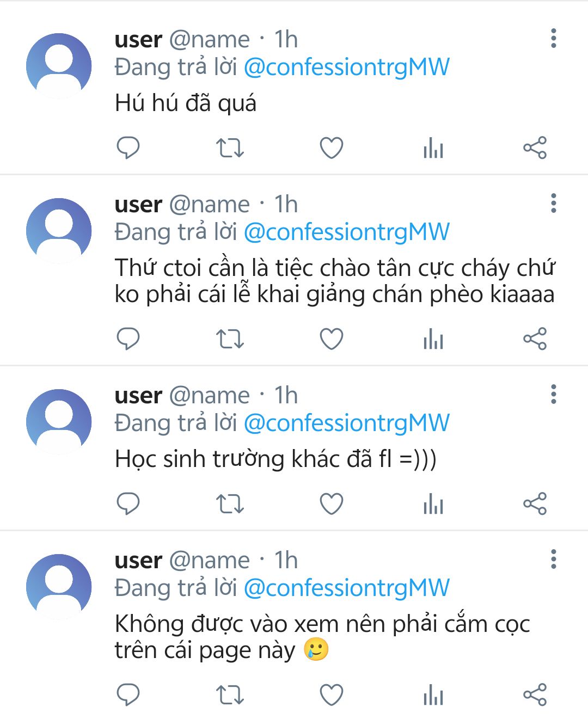View analytics for 'Hú hú đã quá' tweet
The height and width of the screenshot is (719, 588).
(433, 148)
